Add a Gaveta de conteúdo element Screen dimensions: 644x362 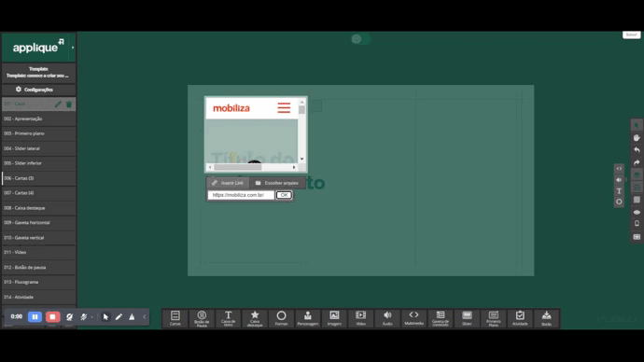pos(441,318)
